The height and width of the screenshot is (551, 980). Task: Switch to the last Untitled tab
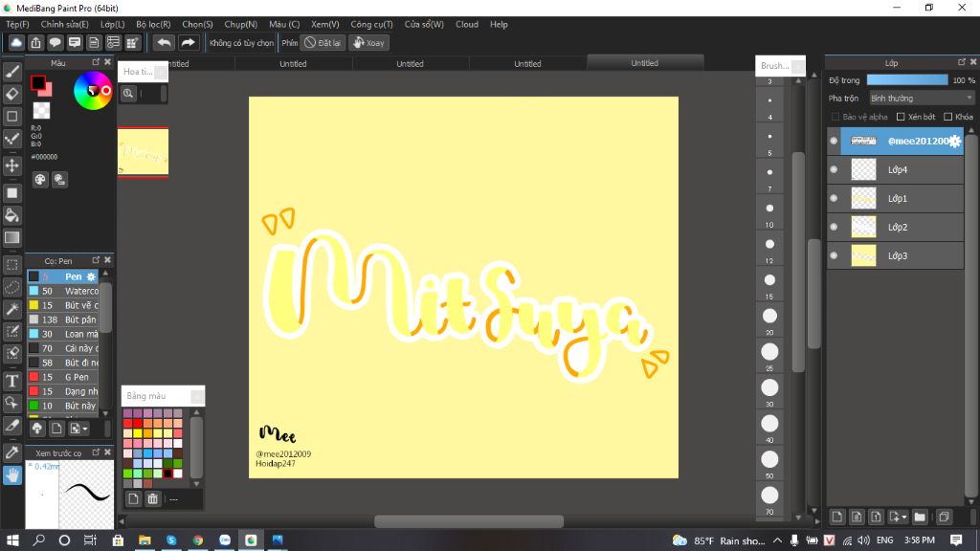click(645, 62)
